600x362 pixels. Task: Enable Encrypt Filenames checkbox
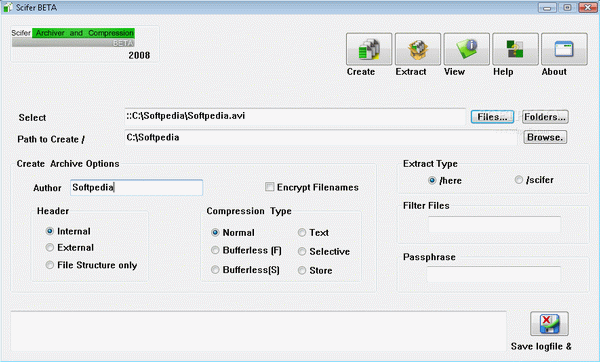pos(270,187)
